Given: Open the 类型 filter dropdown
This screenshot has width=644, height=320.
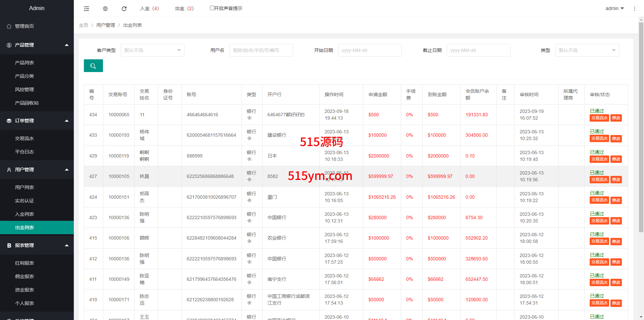Looking at the screenshot, I should pyautogui.click(x=587, y=50).
